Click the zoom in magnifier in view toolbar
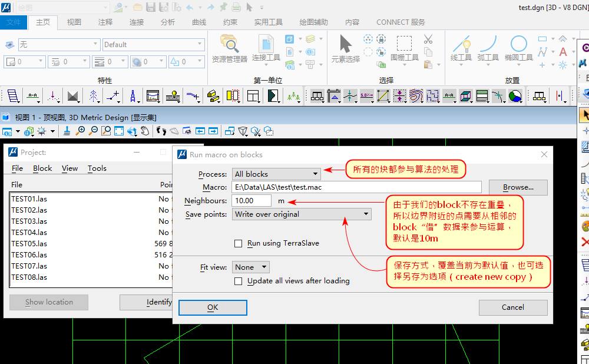Screen dimensions: 589x364 tap(80, 131)
